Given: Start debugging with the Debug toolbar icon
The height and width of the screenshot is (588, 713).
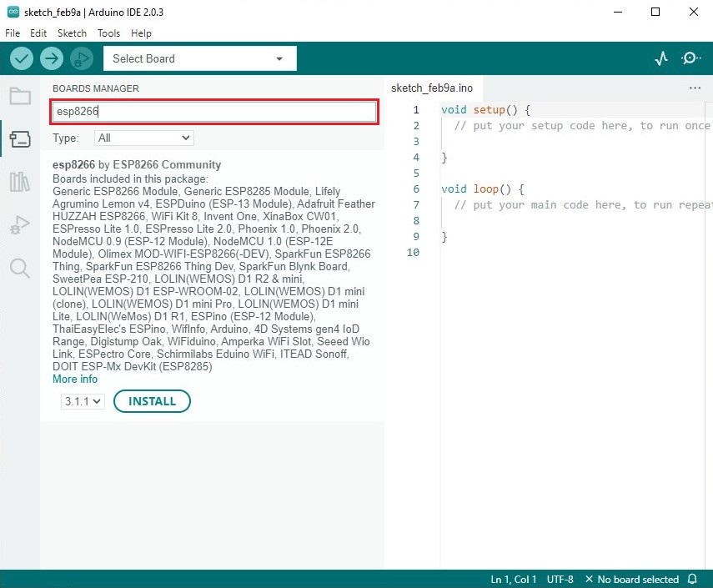Looking at the screenshot, I should [81, 58].
